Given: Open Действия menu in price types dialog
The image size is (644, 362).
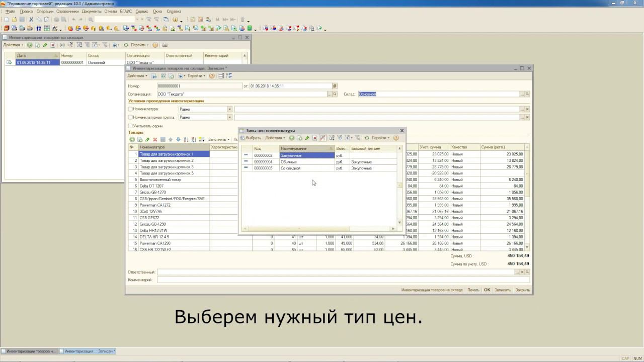Looking at the screenshot, I should [275, 138].
